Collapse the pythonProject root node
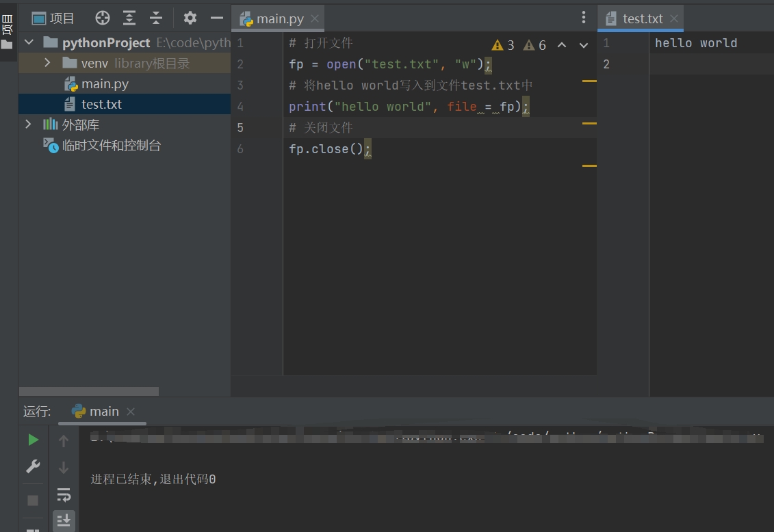Image resolution: width=774 pixels, height=532 pixels. click(x=29, y=42)
